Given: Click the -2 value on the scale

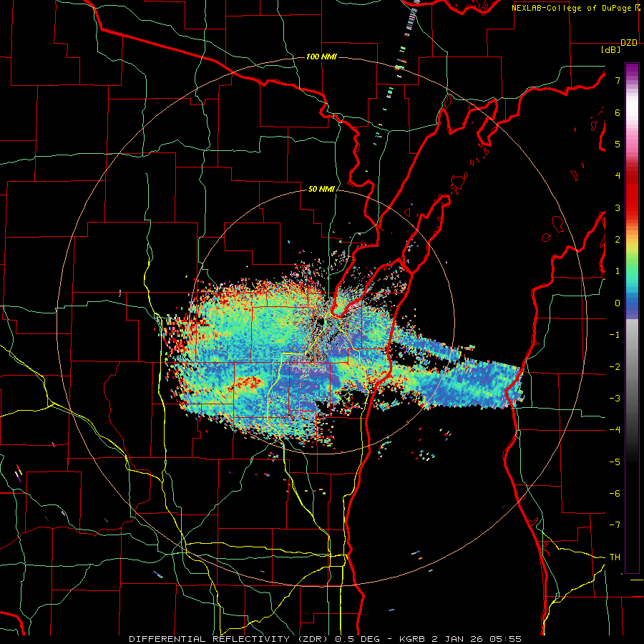Looking at the screenshot, I should pyautogui.click(x=614, y=367).
